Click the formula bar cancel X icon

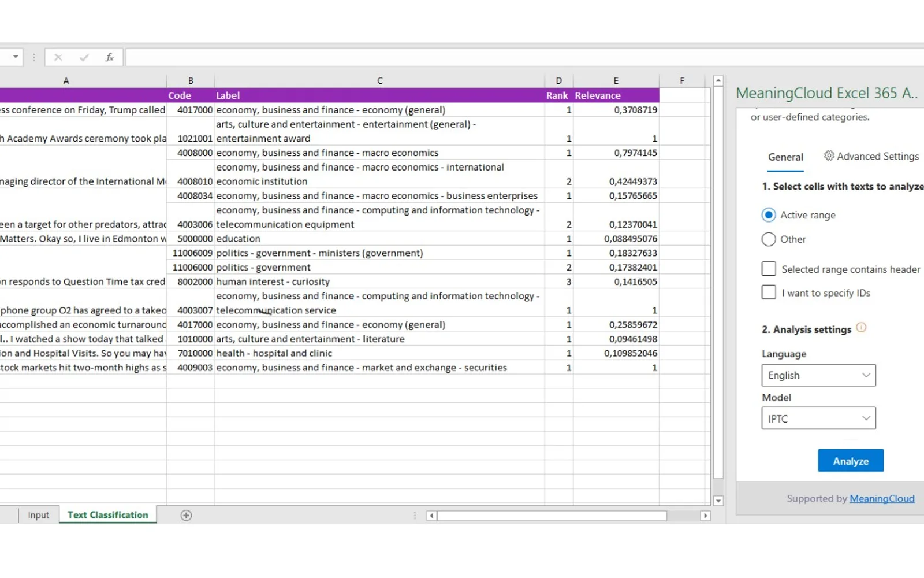(58, 57)
